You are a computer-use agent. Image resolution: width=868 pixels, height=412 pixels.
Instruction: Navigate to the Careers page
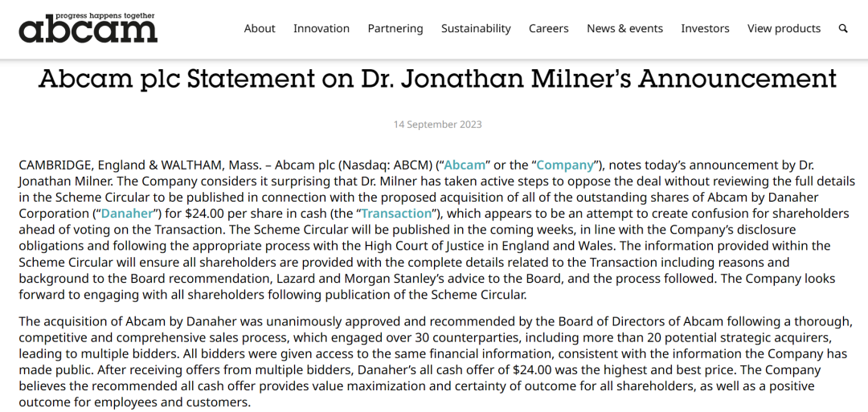(x=549, y=28)
